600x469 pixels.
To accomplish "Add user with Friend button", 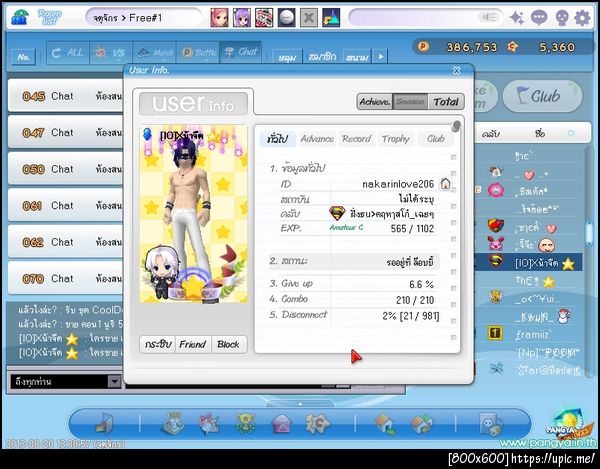I will click(x=192, y=344).
